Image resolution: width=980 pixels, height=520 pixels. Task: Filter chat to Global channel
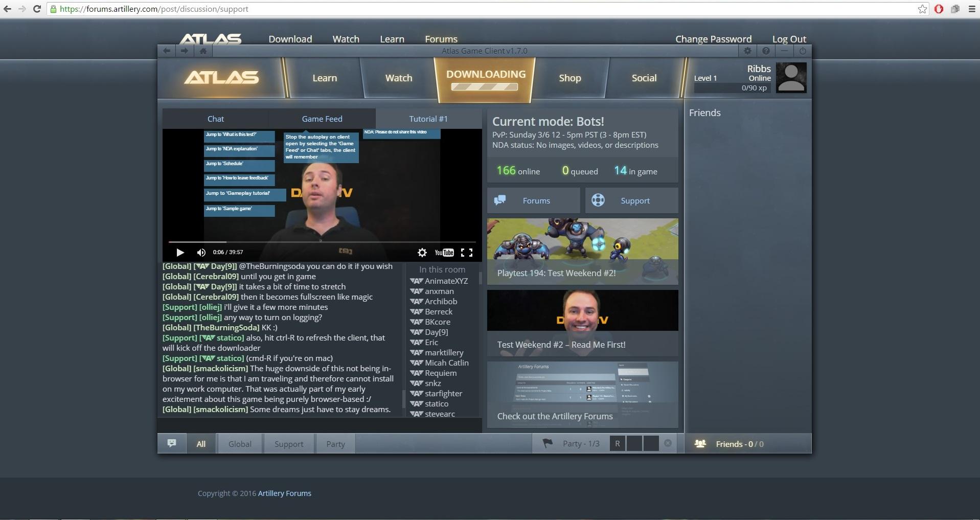[240, 444]
